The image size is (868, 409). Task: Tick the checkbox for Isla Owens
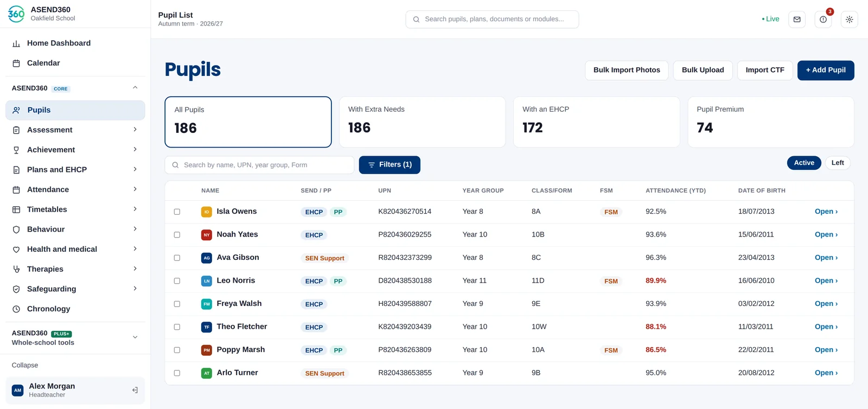pos(177,212)
